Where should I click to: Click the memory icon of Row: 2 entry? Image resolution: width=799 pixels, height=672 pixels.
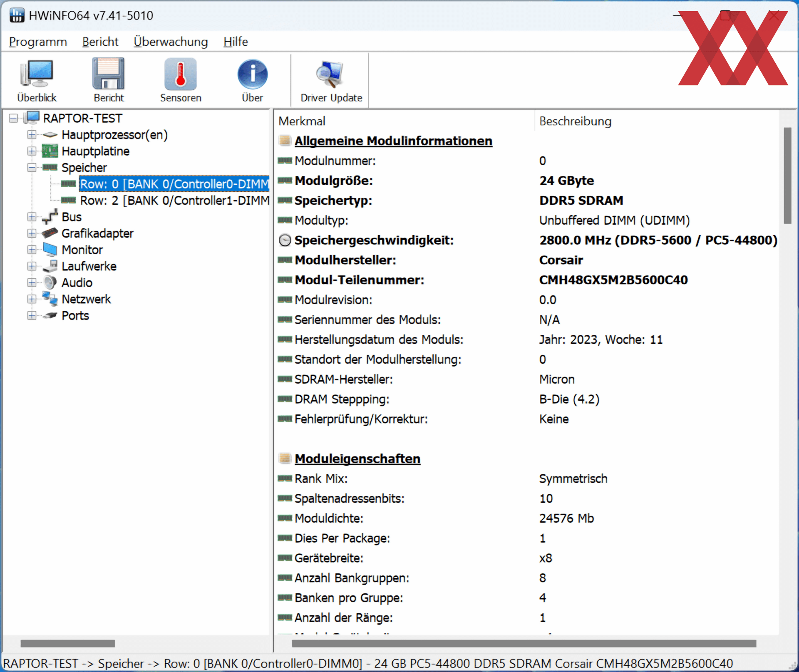pyautogui.click(x=68, y=200)
